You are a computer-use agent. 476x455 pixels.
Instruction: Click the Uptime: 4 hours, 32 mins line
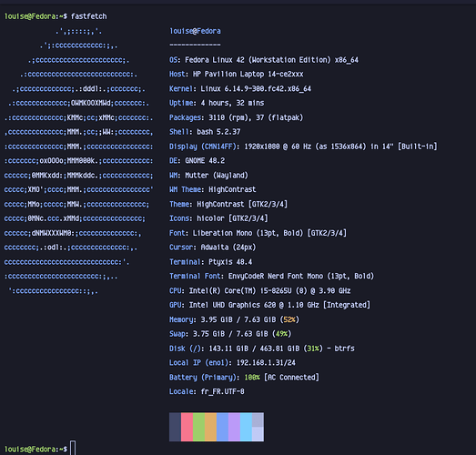coord(217,103)
